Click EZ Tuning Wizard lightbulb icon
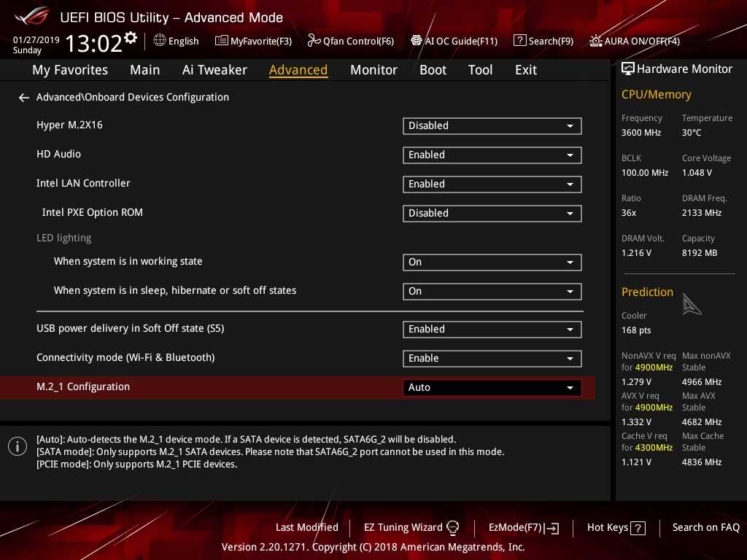The image size is (747, 560). pos(453,528)
